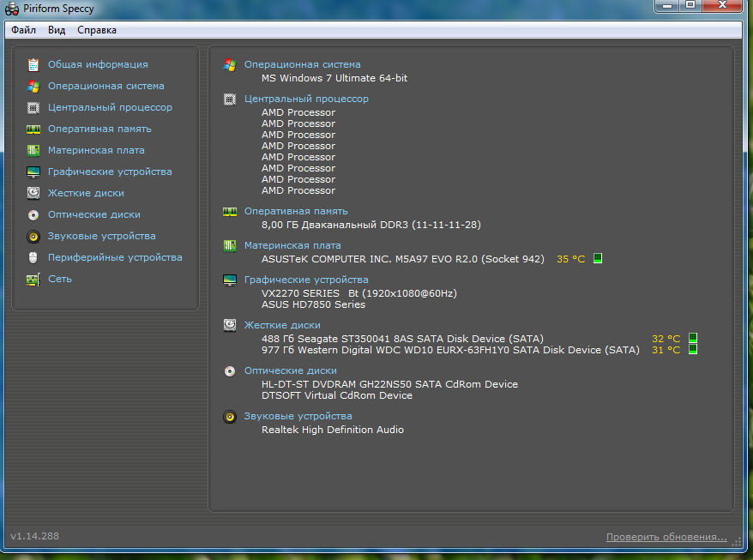Open the Файл menu
Image resolution: width=753 pixels, height=560 pixels.
click(x=23, y=30)
